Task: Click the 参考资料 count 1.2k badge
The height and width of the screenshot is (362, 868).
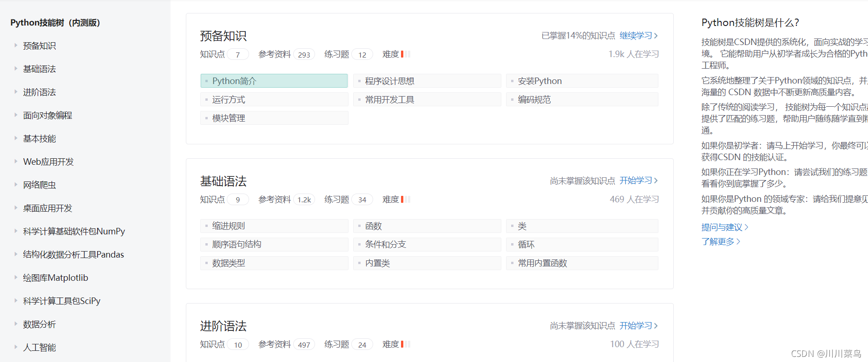Action: 304,200
